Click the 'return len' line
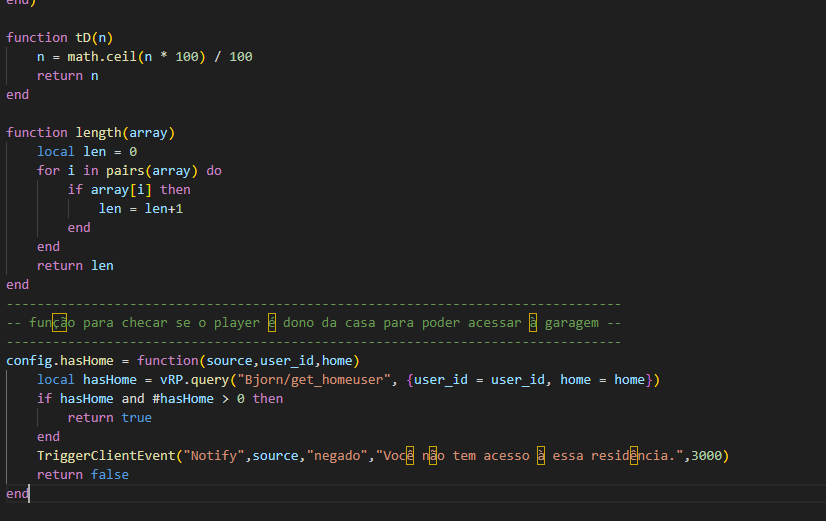 pos(75,266)
